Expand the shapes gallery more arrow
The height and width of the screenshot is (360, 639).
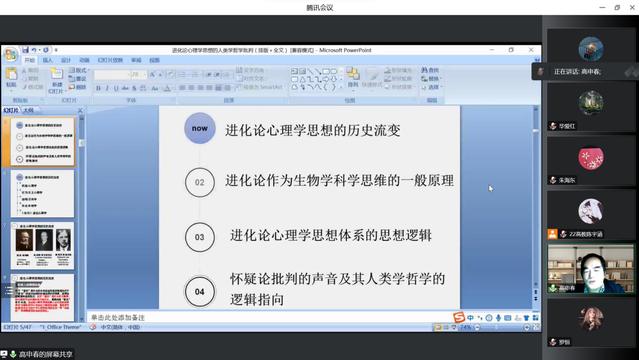tap(341, 87)
